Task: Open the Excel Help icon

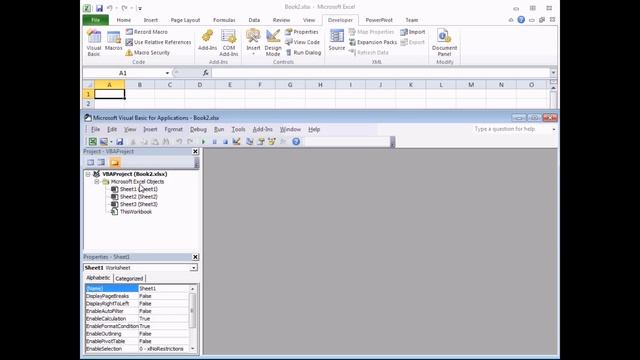Action: [521, 20]
